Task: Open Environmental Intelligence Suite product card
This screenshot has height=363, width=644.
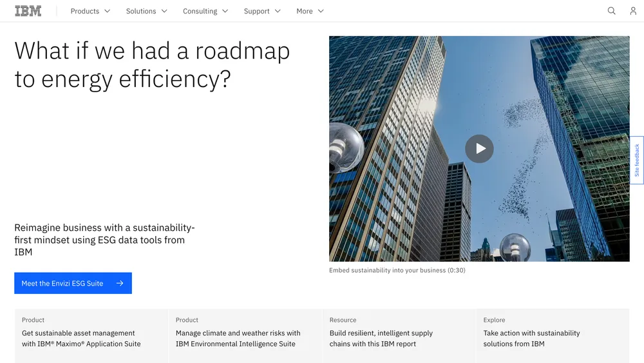Action: click(245, 335)
